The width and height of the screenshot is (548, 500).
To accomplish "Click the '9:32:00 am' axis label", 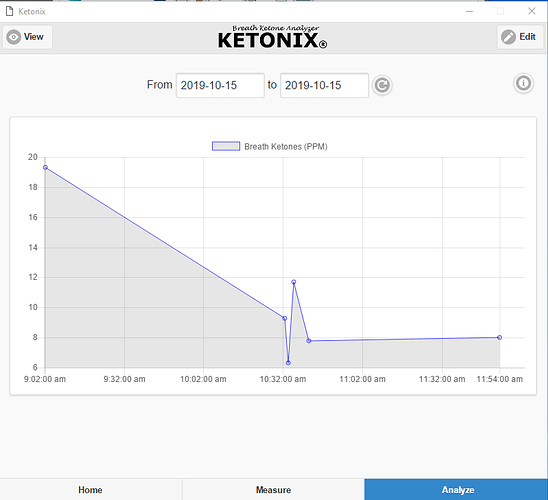I will (x=124, y=379).
